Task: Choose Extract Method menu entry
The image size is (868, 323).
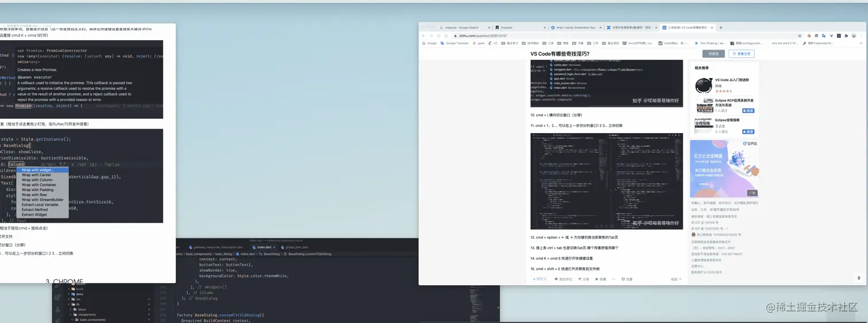Action: coord(42,209)
